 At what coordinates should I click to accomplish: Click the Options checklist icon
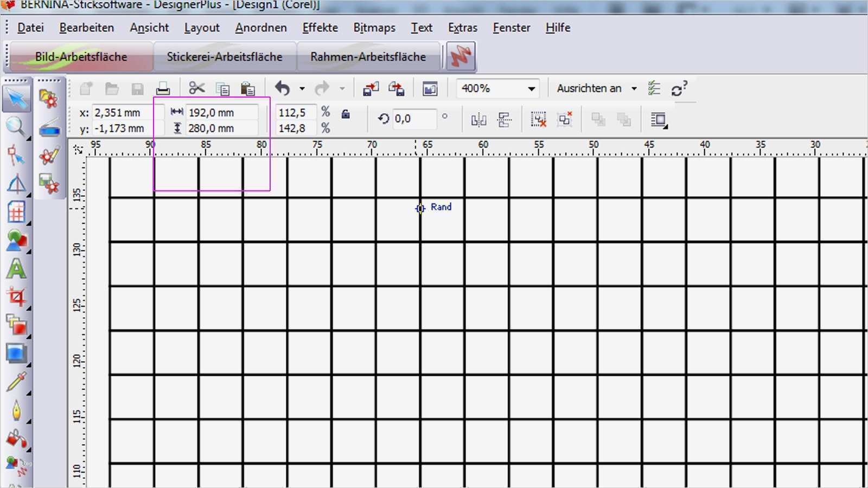click(x=654, y=88)
